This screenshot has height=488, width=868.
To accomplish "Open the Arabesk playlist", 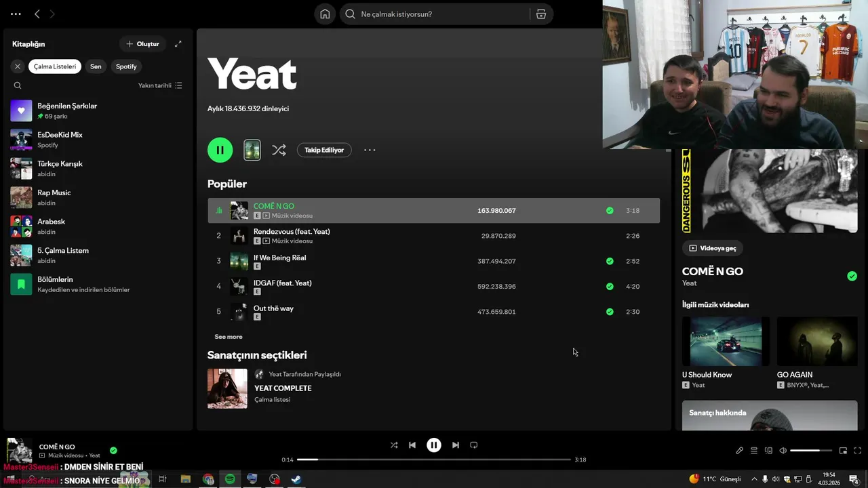I will click(98, 226).
